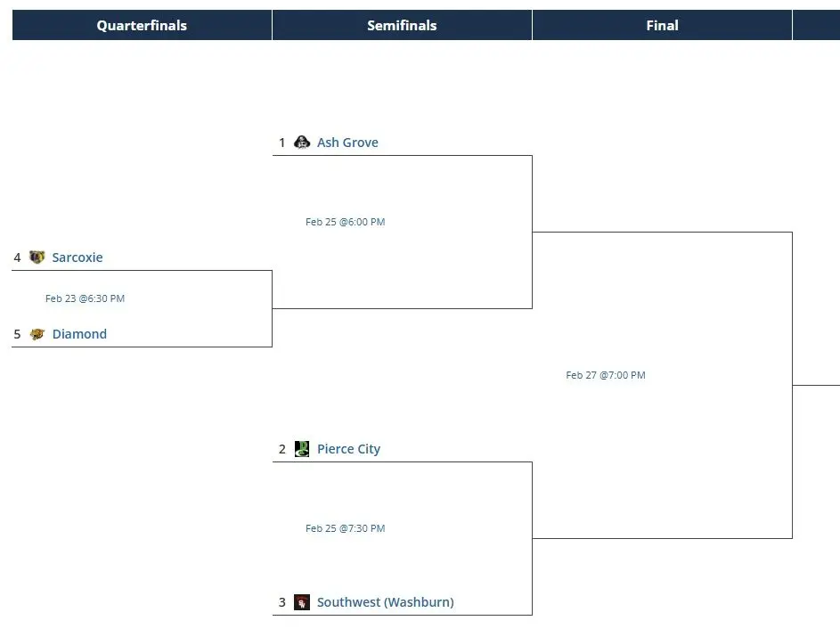Click the Southwest (Washburn) team logo

302,601
